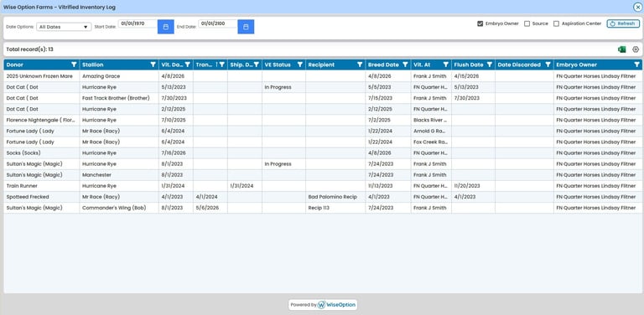
Task: Filter the Date Discarded column
Action: [x=548, y=65]
